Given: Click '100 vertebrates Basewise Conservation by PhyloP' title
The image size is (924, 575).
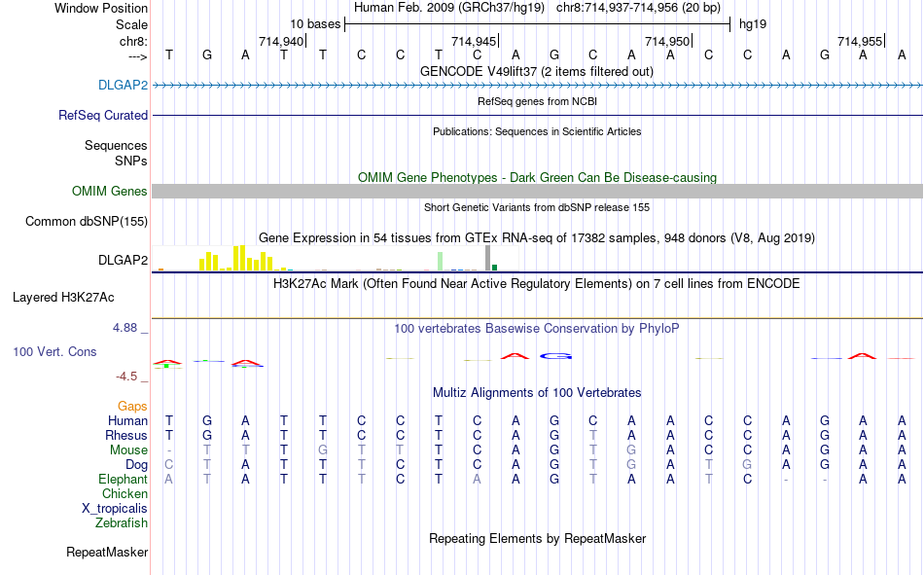Looking at the screenshot, I should pos(537,328).
